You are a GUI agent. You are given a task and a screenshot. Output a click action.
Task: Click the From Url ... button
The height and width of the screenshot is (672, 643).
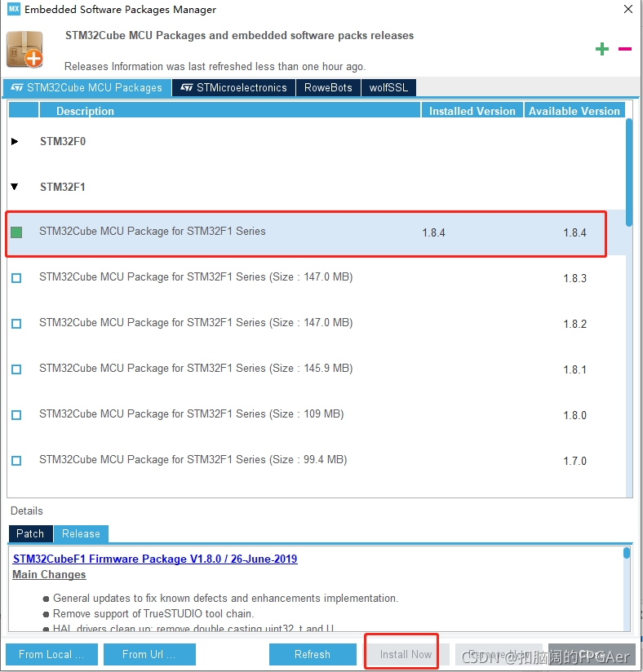tap(149, 654)
